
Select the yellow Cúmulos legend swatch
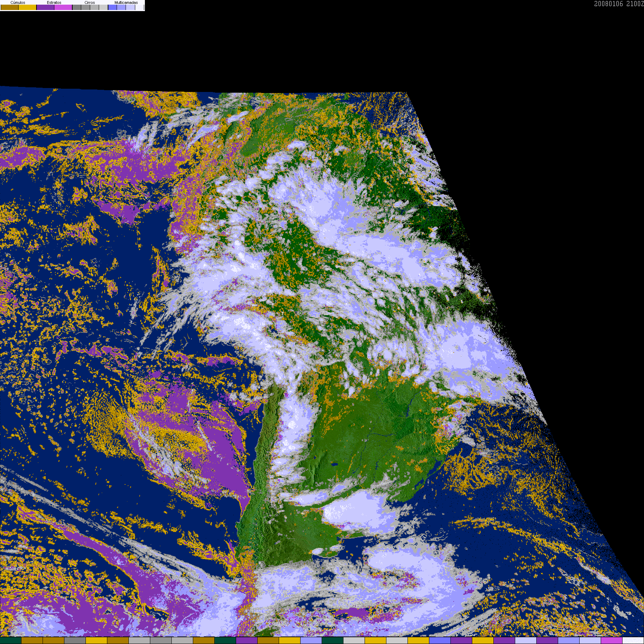coord(27,7)
